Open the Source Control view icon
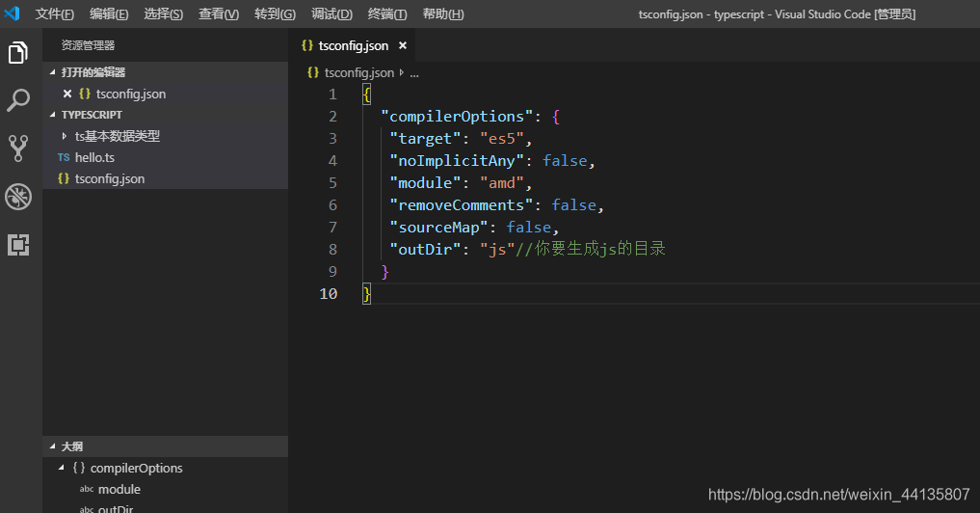 tap(18, 148)
